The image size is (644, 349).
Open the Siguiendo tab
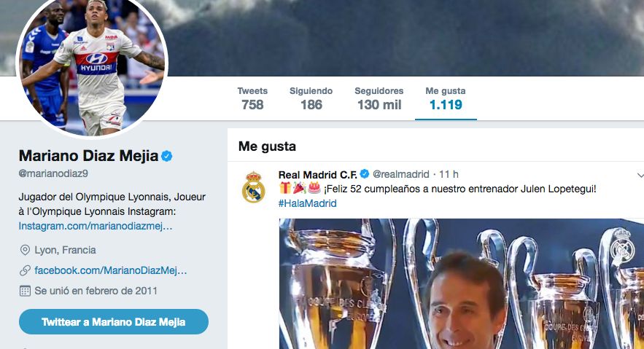point(311,98)
